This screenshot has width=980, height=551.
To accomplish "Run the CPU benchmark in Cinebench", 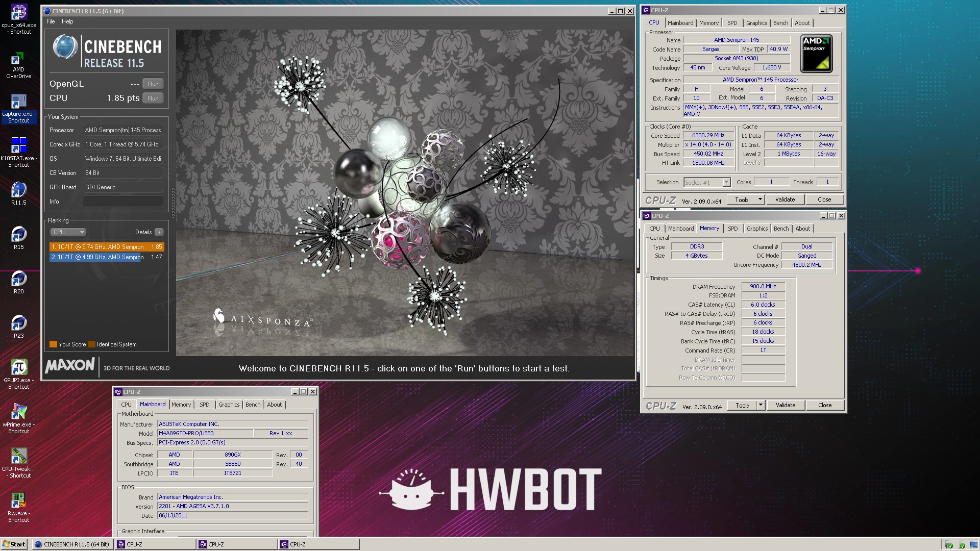I will [153, 98].
